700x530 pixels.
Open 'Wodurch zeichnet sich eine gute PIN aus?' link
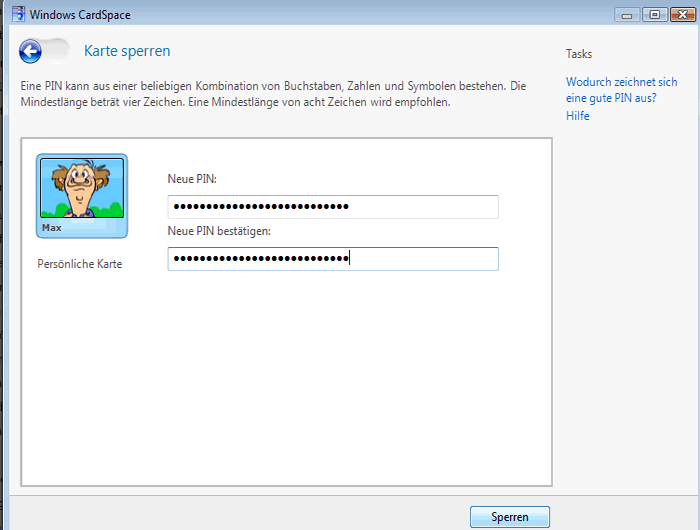click(x=621, y=90)
